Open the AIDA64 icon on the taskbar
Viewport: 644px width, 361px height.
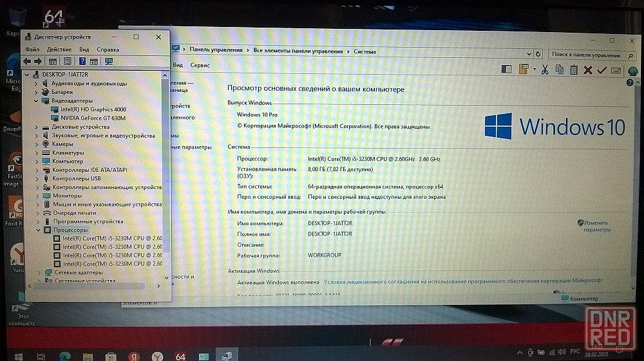[x=180, y=356]
